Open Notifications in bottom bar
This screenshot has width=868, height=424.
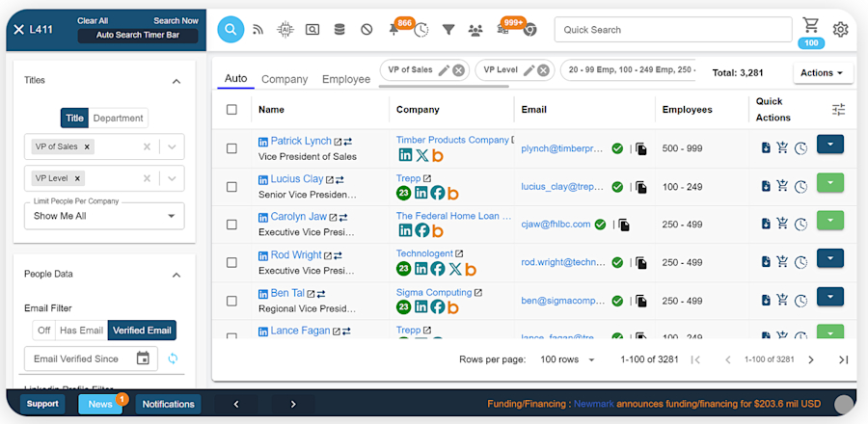point(168,404)
